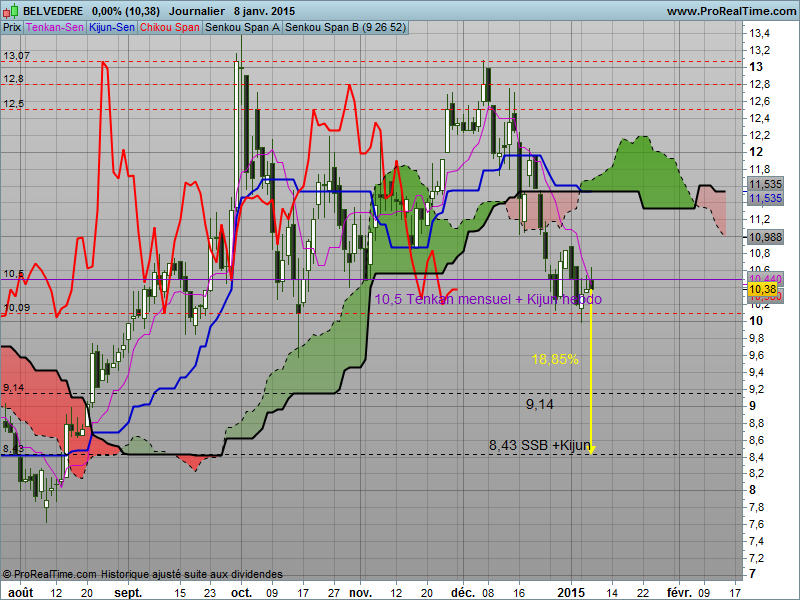Click the 8,43 SSB +Kijun annotation

pyautogui.click(x=540, y=445)
